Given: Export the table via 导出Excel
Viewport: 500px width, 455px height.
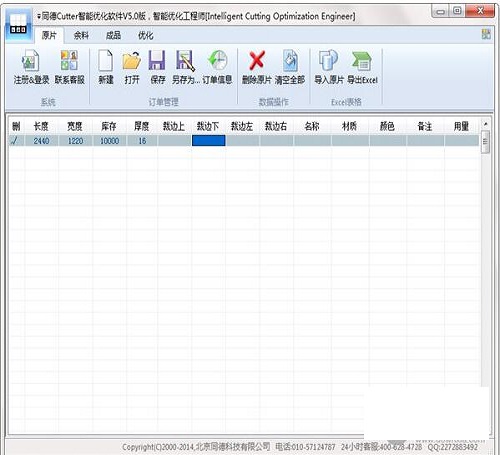Looking at the screenshot, I should click(x=362, y=67).
